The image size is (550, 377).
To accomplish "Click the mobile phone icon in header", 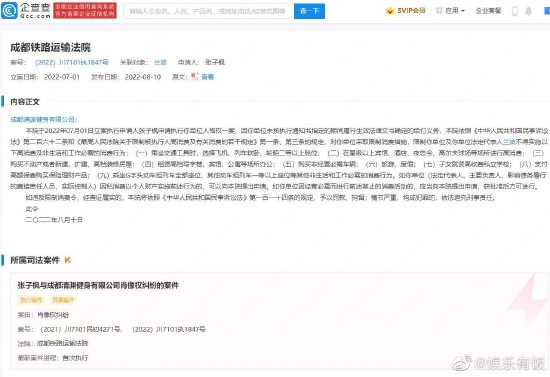I will click(x=515, y=11).
